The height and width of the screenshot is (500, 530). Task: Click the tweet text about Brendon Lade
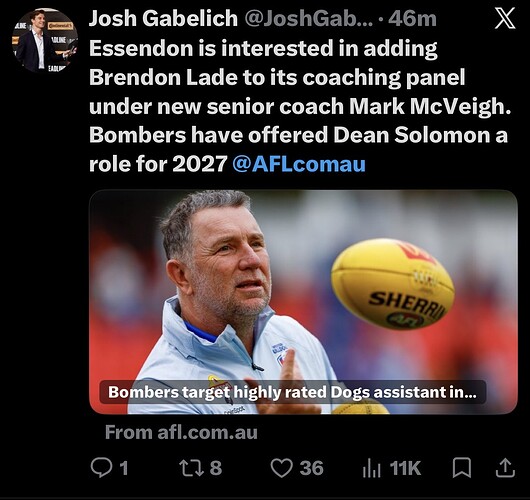pos(300,106)
